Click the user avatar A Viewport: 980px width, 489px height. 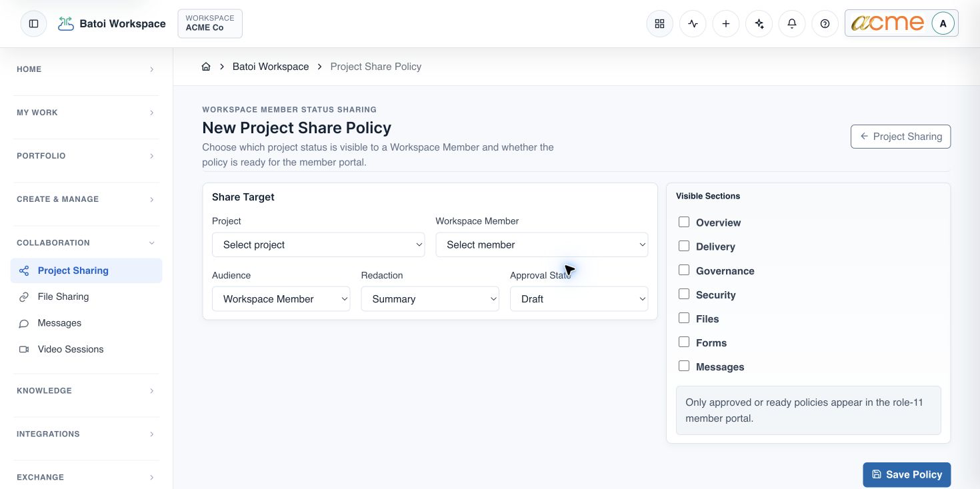pyautogui.click(x=943, y=23)
